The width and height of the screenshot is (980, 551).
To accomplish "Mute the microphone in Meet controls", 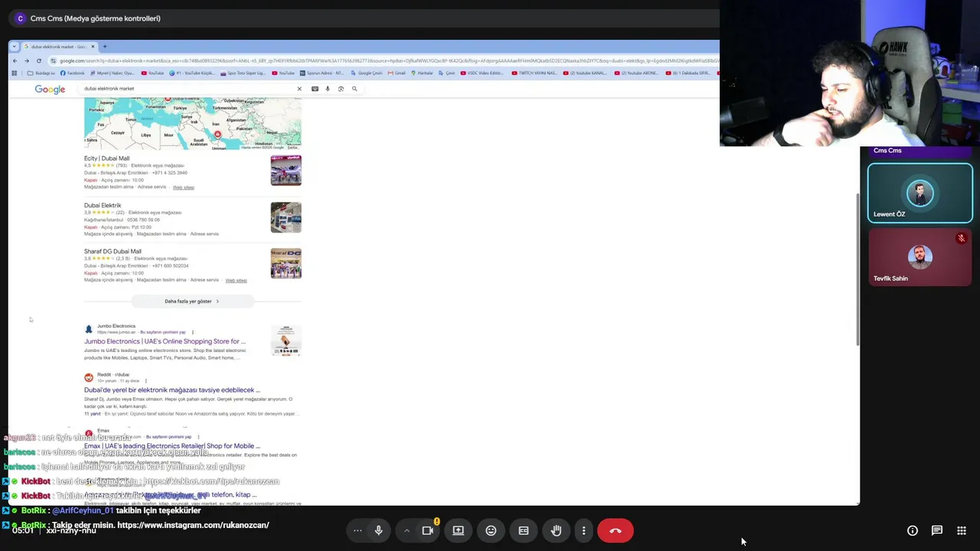I will (378, 530).
